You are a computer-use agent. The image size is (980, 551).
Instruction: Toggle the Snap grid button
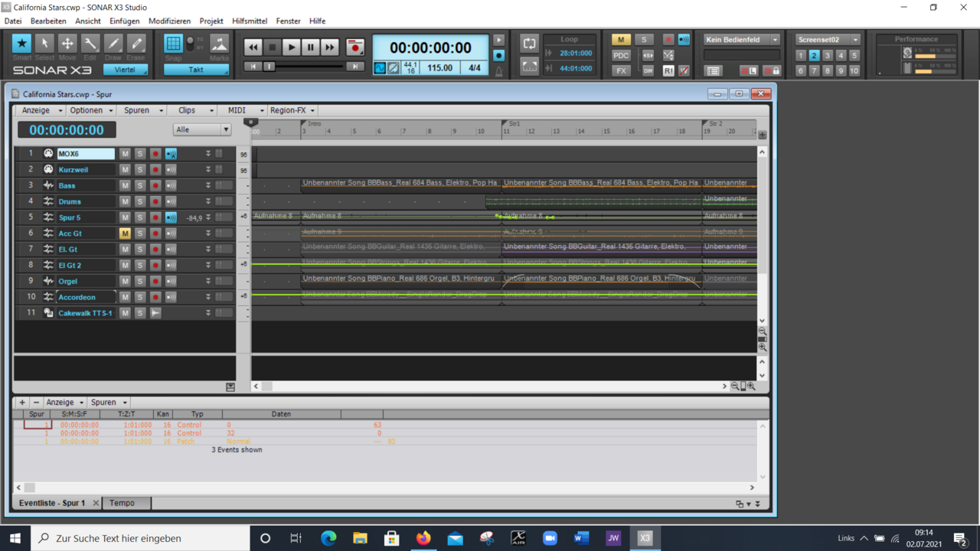click(174, 44)
